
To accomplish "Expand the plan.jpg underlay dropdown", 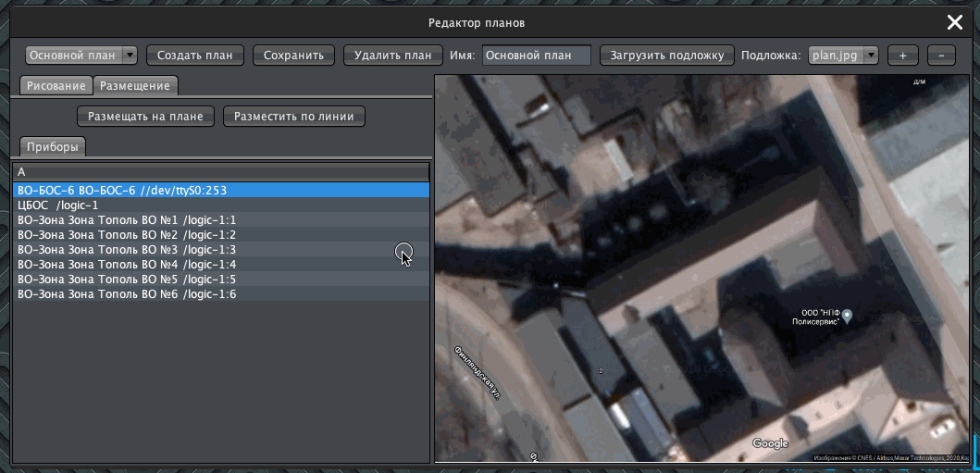I will point(844,56).
